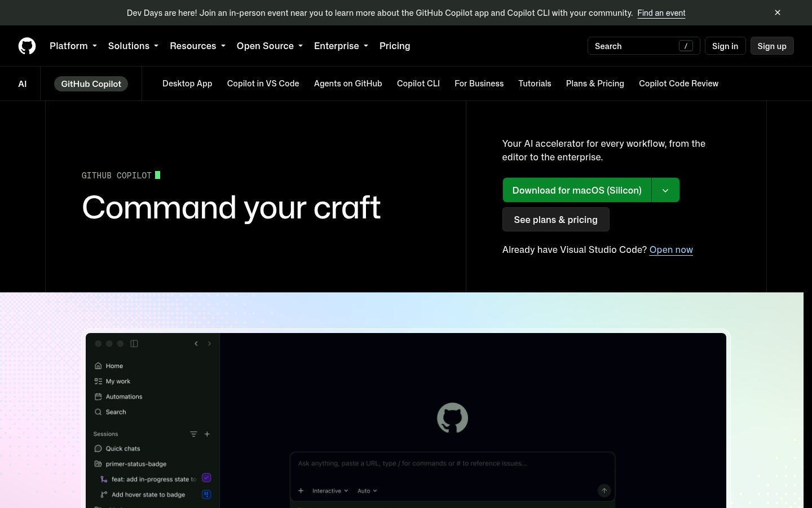812x508 pixels.
Task: Click the GITHUB COPILOT eyebrow label
Action: (117, 176)
